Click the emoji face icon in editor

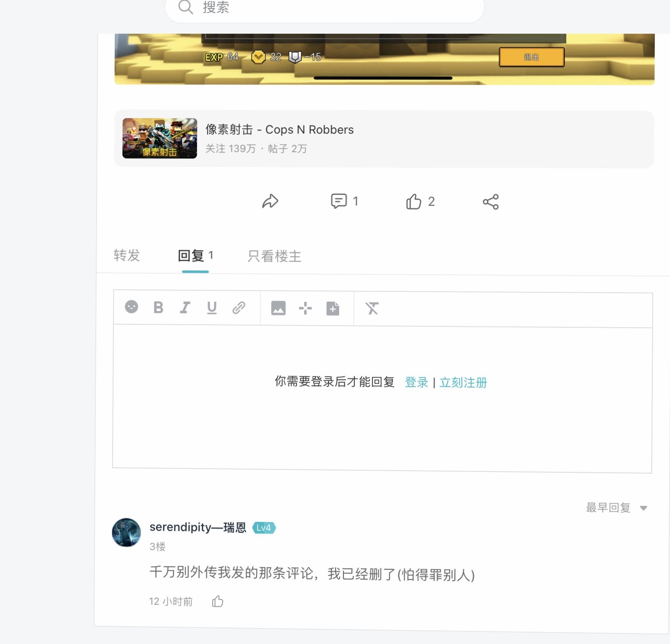coord(132,307)
